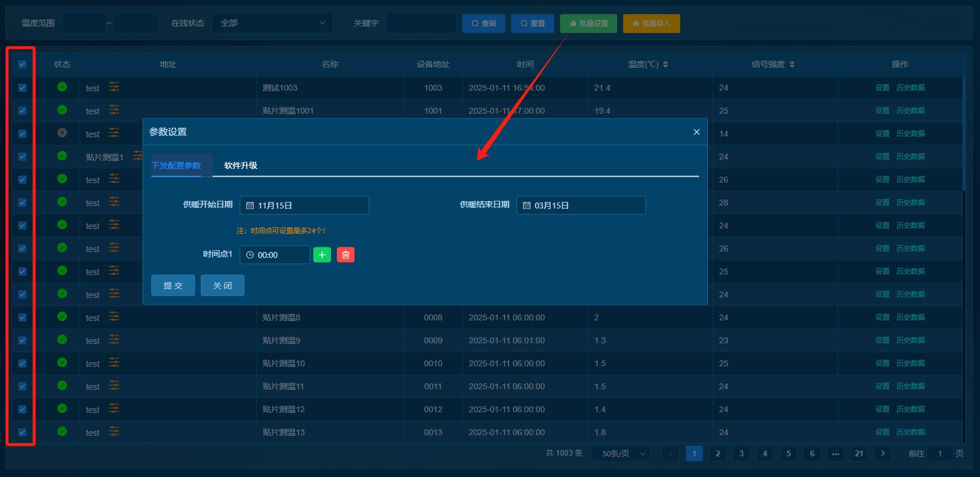Go to page 3 in the pagination

point(741,453)
